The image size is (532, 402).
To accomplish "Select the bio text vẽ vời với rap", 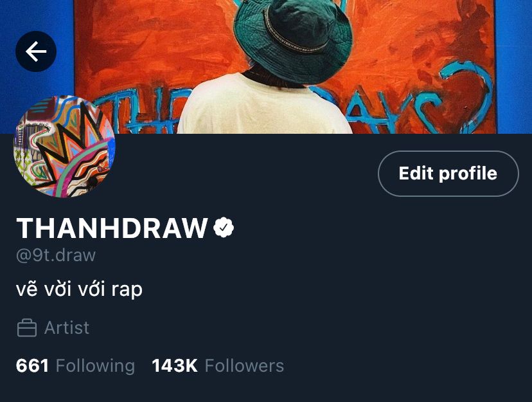I will coord(79,289).
